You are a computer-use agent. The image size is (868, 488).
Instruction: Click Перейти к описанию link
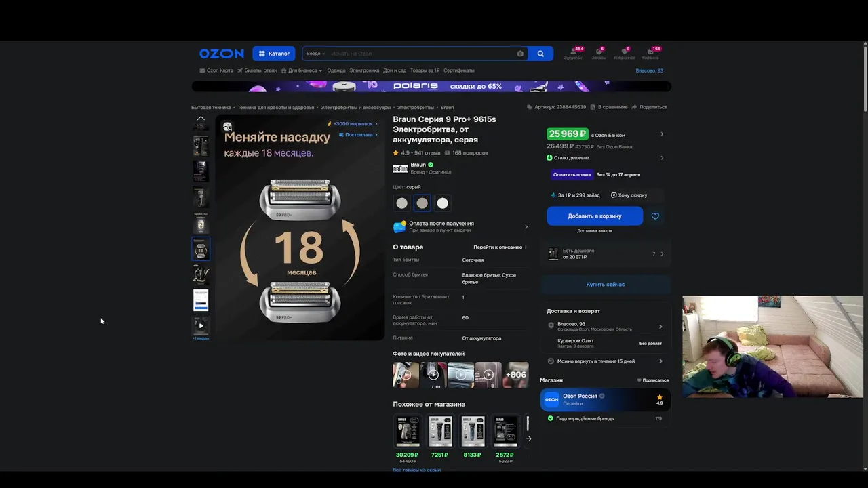tap(500, 247)
